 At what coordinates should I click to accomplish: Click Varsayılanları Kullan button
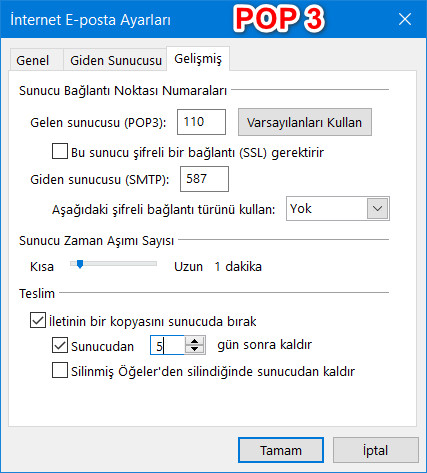point(305,122)
